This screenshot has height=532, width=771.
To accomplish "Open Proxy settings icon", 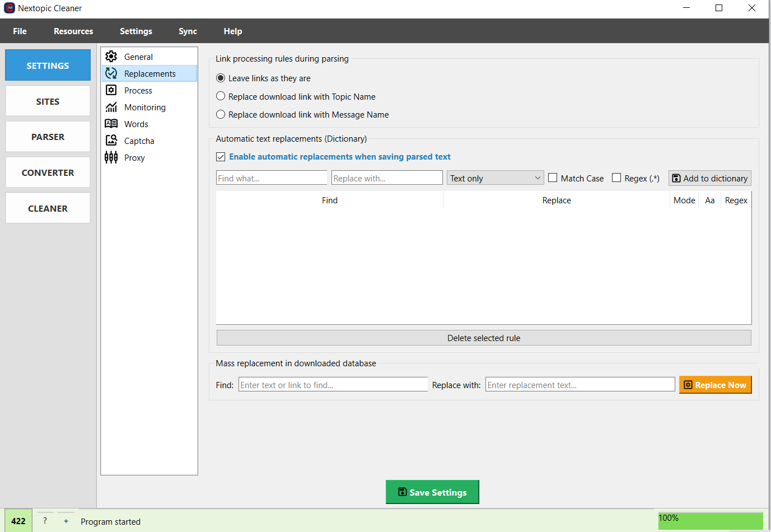I will (x=111, y=157).
